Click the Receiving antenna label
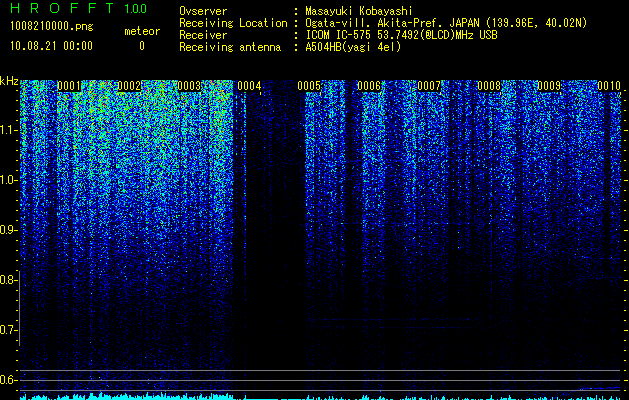This screenshot has height=400, width=629. 230,47
